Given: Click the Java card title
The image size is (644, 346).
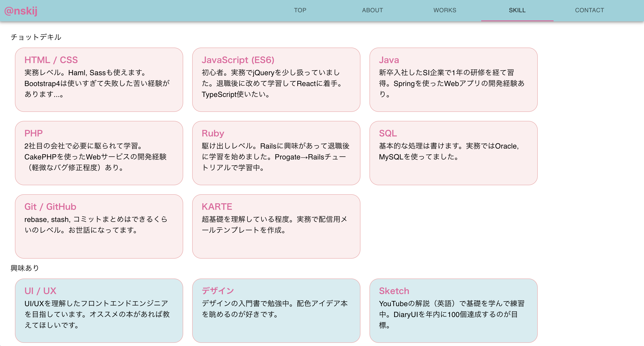Looking at the screenshot, I should point(389,60).
